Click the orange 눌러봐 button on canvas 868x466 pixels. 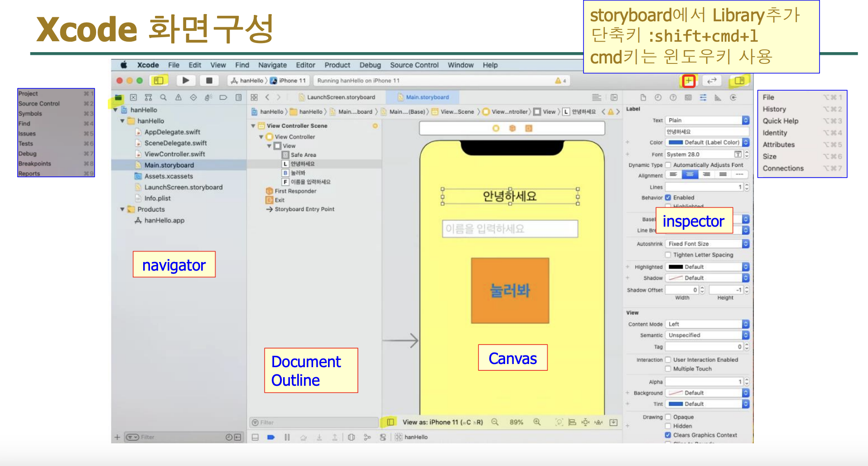(510, 291)
